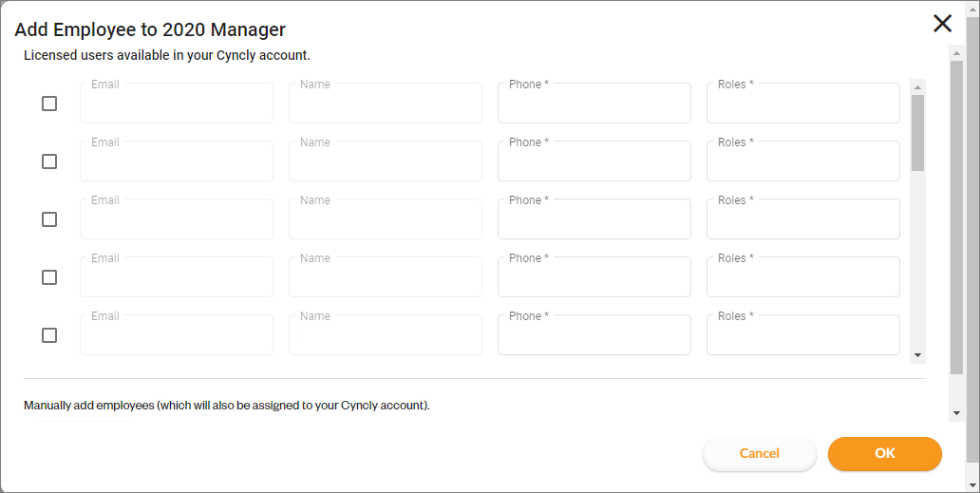Open the Roles field in the third row

click(x=803, y=218)
